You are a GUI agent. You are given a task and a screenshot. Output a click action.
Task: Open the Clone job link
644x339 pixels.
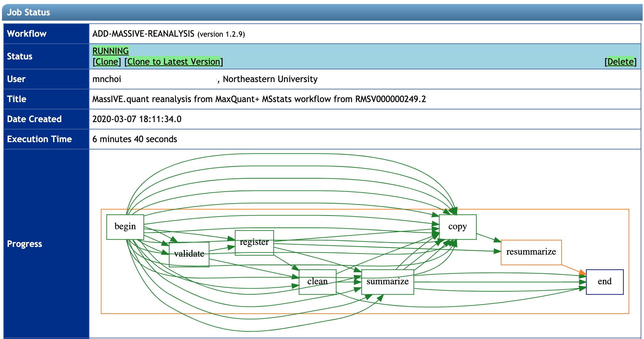tap(107, 62)
